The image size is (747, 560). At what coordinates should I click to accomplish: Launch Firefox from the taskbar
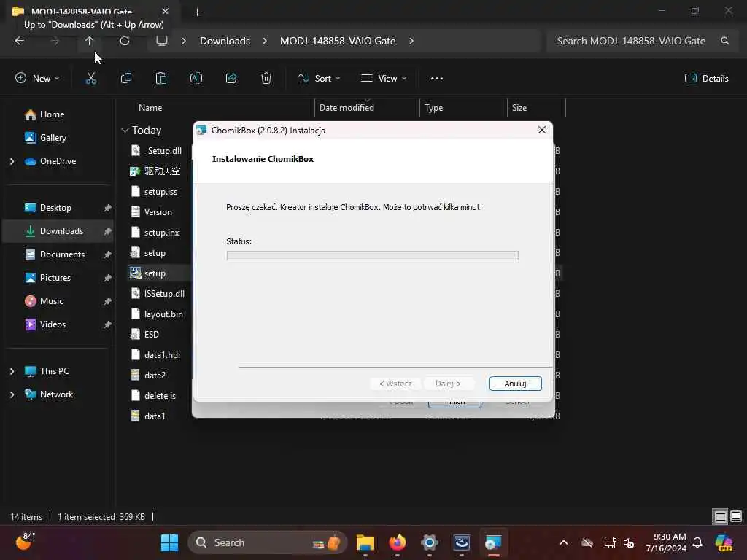click(x=398, y=542)
